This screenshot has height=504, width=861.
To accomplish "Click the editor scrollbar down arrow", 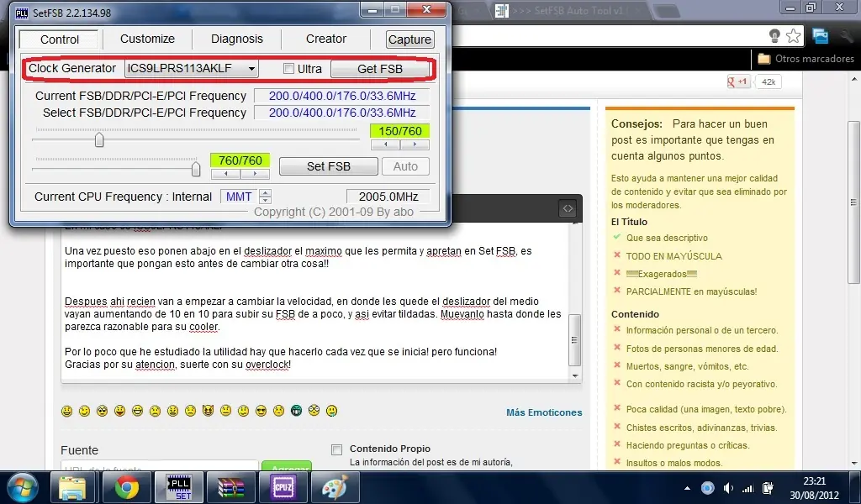I will [575, 376].
